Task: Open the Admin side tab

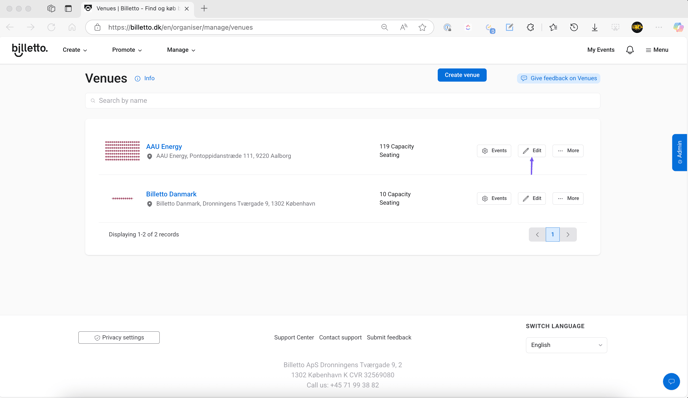Action: click(679, 152)
